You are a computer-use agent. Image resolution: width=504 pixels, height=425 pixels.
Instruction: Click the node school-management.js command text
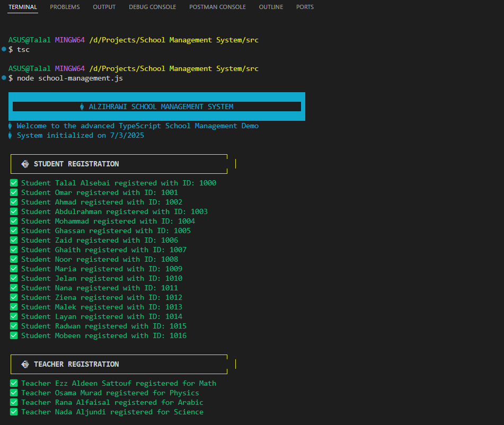click(70, 78)
